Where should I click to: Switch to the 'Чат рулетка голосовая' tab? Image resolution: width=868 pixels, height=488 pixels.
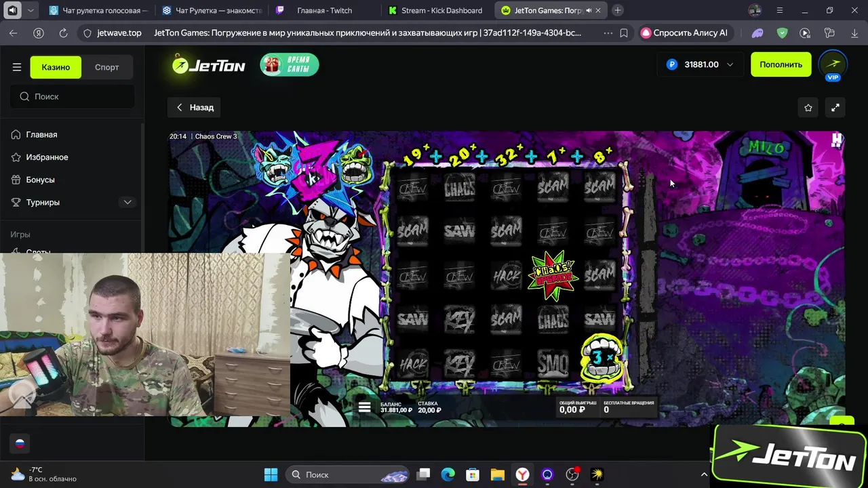click(98, 10)
